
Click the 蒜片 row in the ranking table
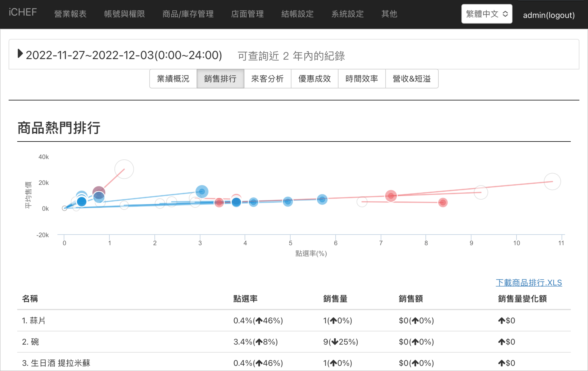point(34,320)
